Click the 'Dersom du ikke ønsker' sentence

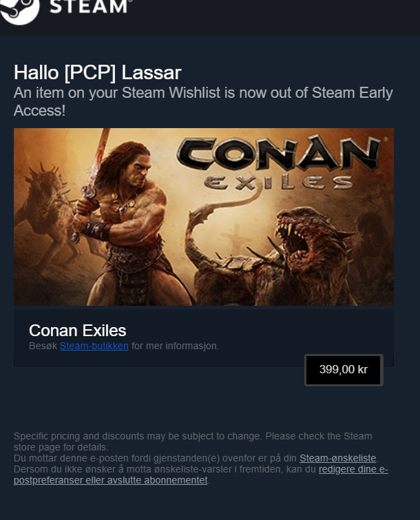click(x=201, y=475)
